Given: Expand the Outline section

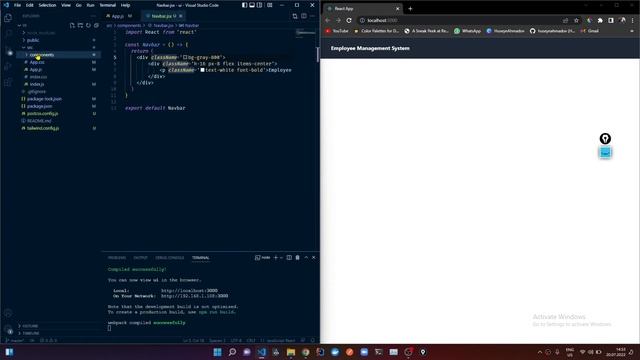Looking at the screenshot, I should click(58, 326).
